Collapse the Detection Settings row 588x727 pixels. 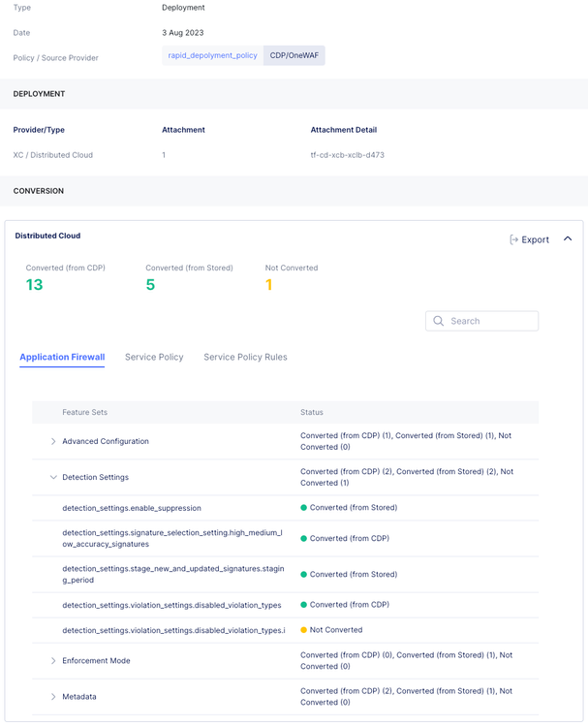pos(53,477)
